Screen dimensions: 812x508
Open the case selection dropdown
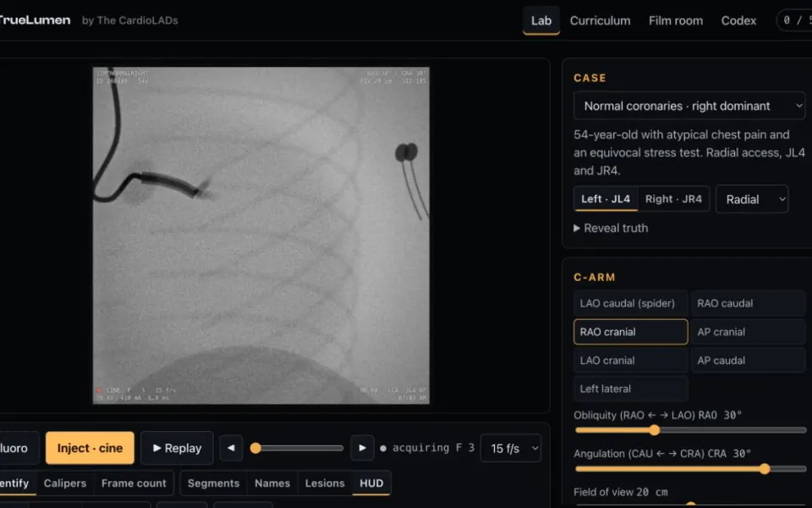click(689, 106)
